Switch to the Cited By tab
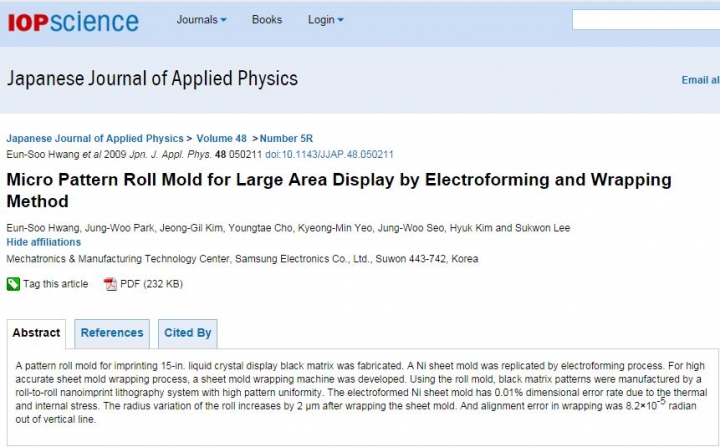720x447 pixels. click(x=188, y=333)
